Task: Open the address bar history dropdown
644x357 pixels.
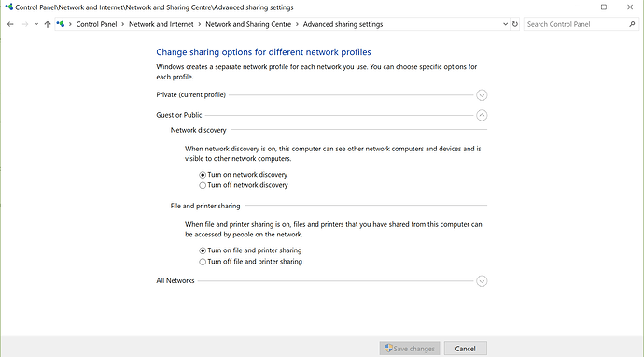Action: tap(505, 24)
